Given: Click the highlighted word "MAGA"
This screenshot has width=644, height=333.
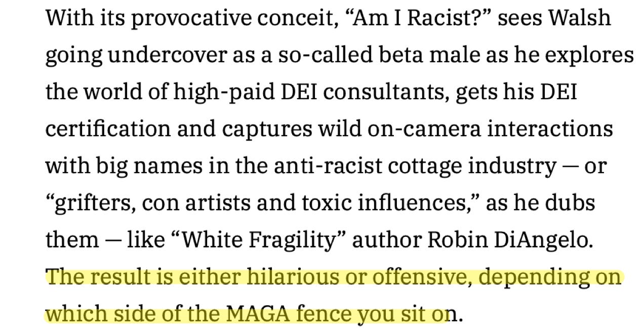Looking at the screenshot, I should click(257, 314).
